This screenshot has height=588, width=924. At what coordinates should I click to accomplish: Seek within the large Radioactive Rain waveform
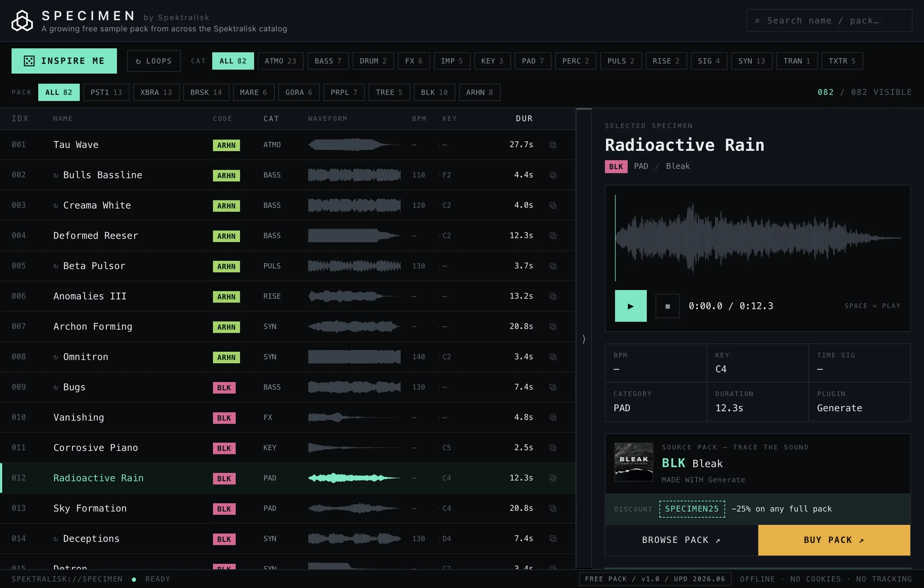pos(758,238)
